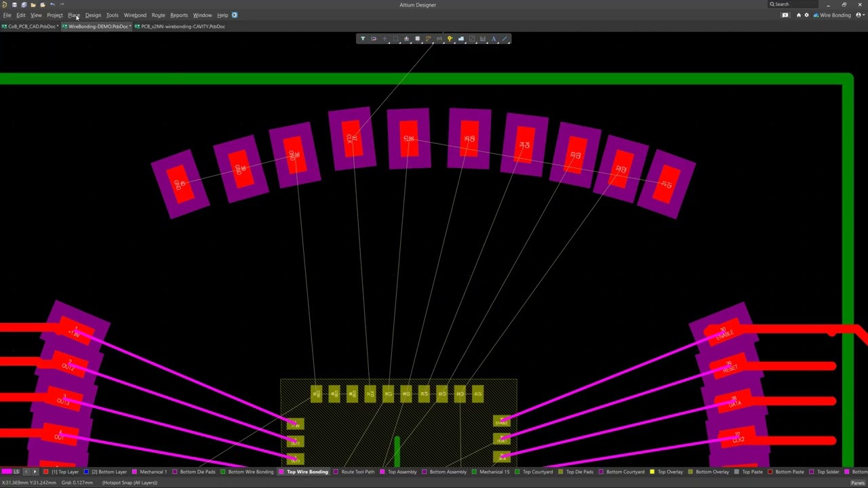Activate the Top Layer tab
The height and width of the screenshot is (488, 868).
[65, 472]
